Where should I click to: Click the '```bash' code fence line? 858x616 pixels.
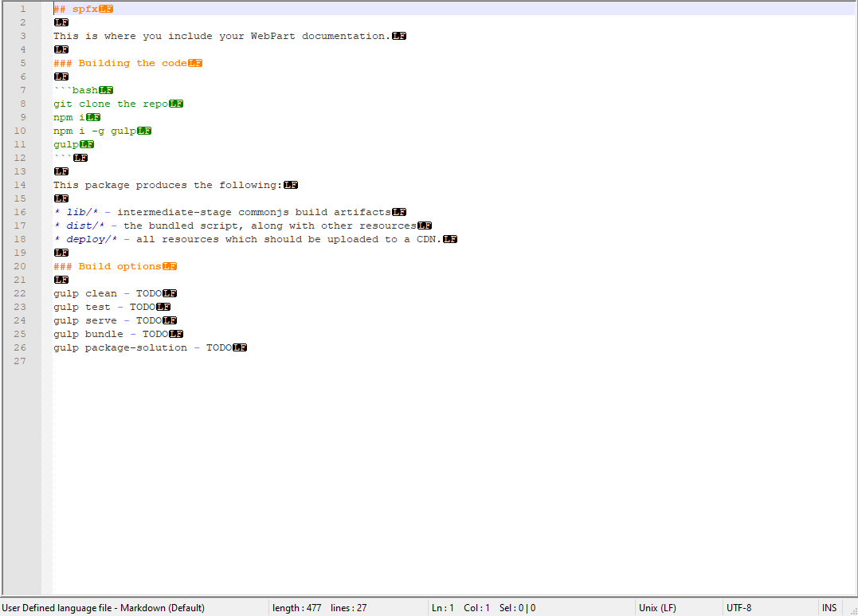[x=76, y=90]
